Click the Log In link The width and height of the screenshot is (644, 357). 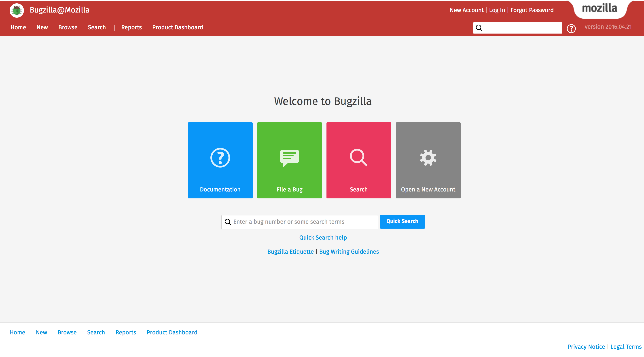[497, 10]
